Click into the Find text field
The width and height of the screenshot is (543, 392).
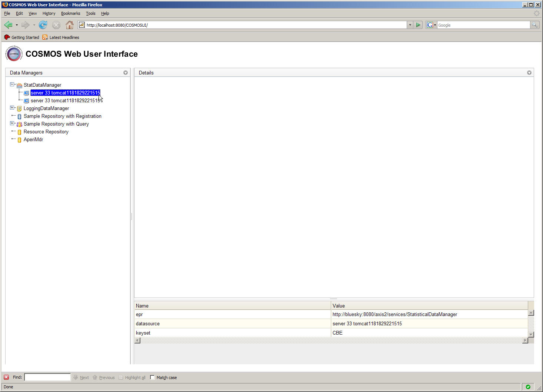pyautogui.click(x=47, y=377)
